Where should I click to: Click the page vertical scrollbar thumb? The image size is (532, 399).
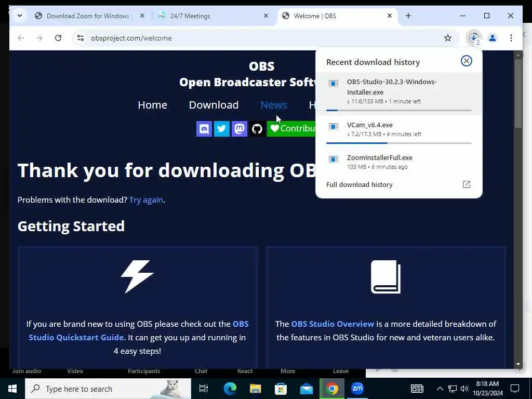tap(518, 94)
